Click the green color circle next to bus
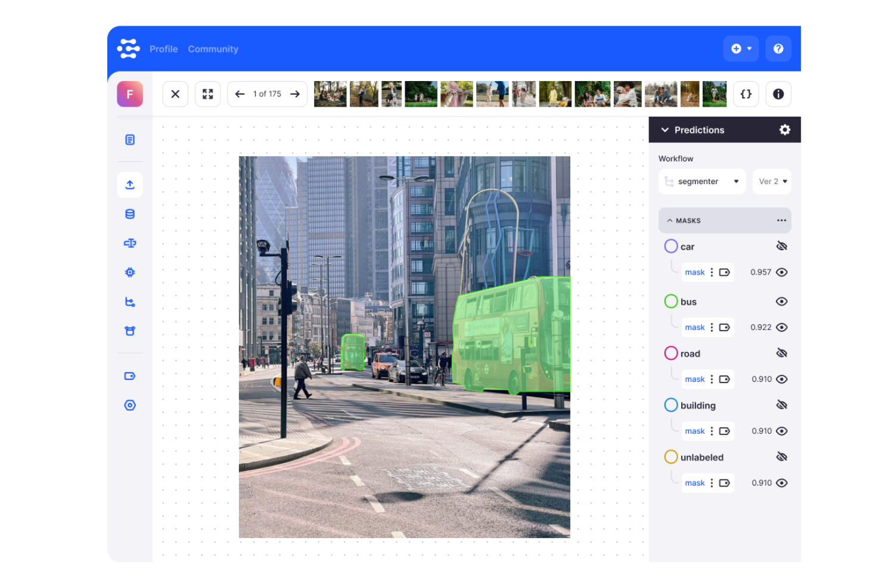The width and height of the screenshot is (882, 588). (x=671, y=301)
